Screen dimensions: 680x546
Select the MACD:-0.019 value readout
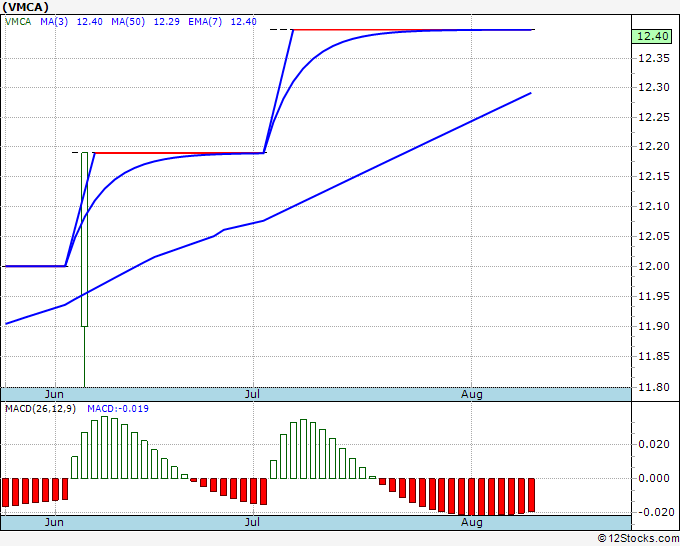pyautogui.click(x=118, y=409)
